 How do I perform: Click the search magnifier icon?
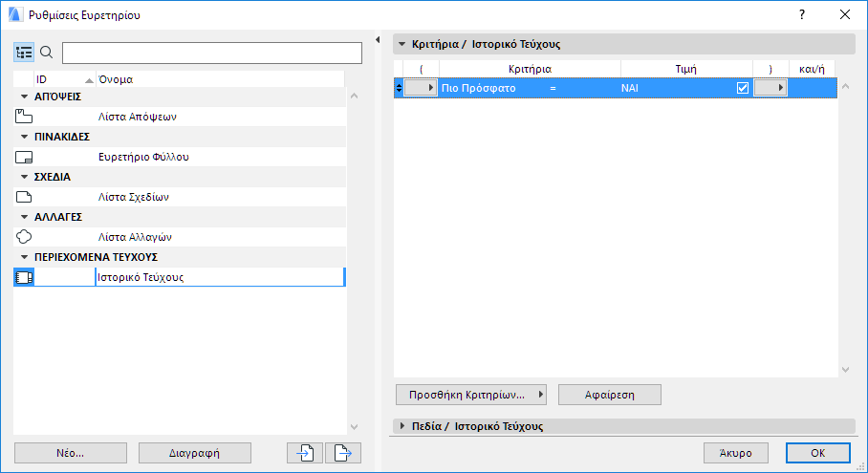pos(47,53)
